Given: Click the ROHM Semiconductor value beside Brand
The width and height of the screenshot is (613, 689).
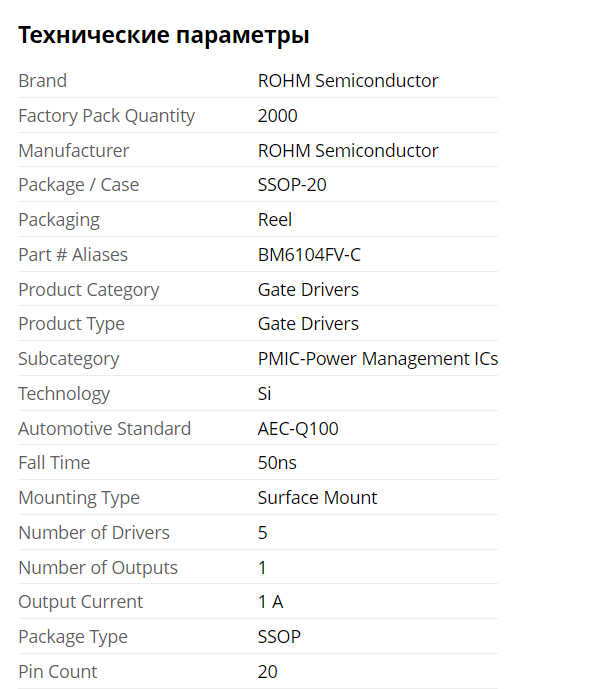Looking at the screenshot, I should point(348,81).
